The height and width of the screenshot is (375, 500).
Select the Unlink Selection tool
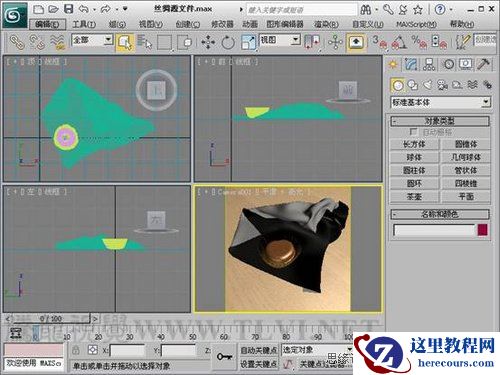[x=37, y=42]
